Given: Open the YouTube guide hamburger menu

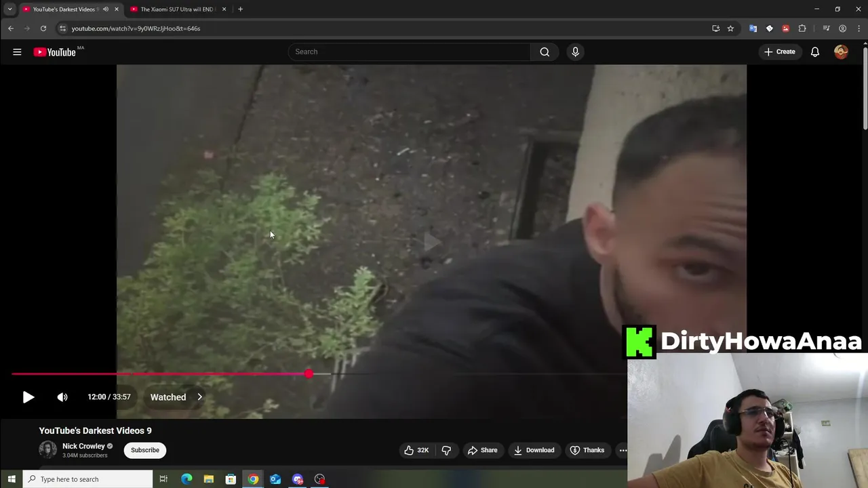Looking at the screenshot, I should [17, 52].
